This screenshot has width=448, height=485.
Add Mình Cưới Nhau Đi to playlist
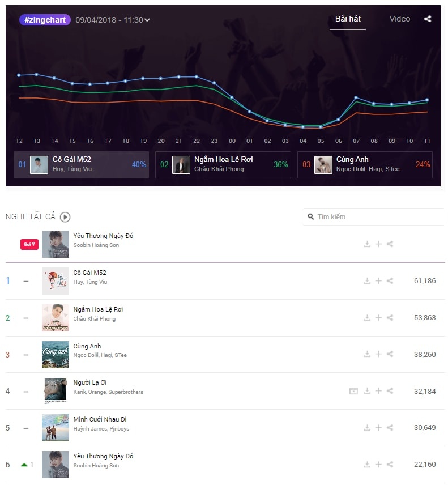coord(378,427)
